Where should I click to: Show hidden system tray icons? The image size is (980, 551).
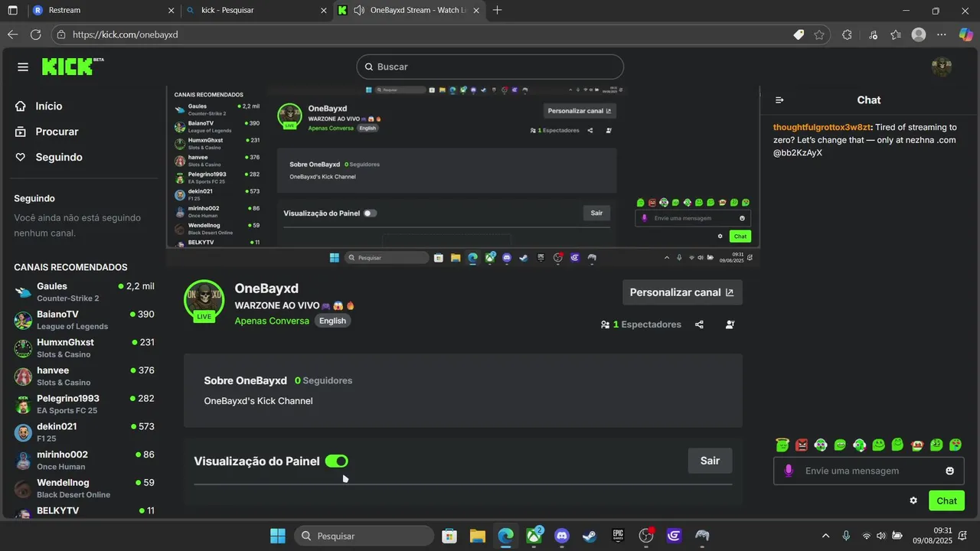(825, 536)
